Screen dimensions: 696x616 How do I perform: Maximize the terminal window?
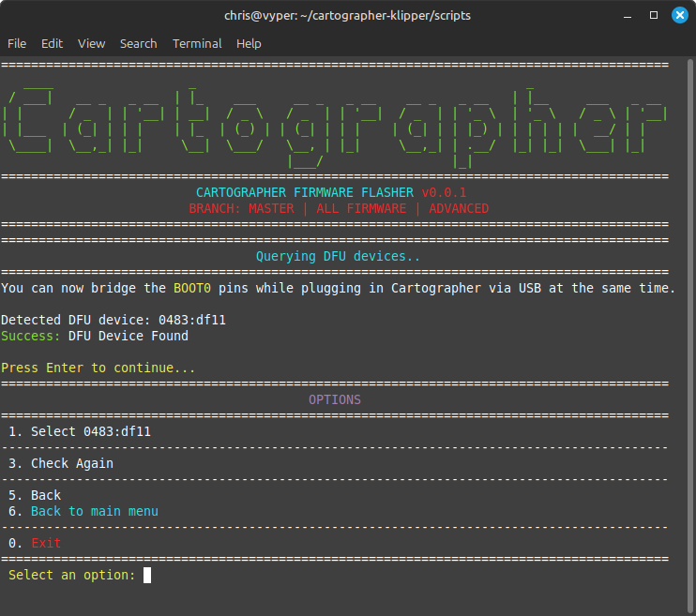654,15
